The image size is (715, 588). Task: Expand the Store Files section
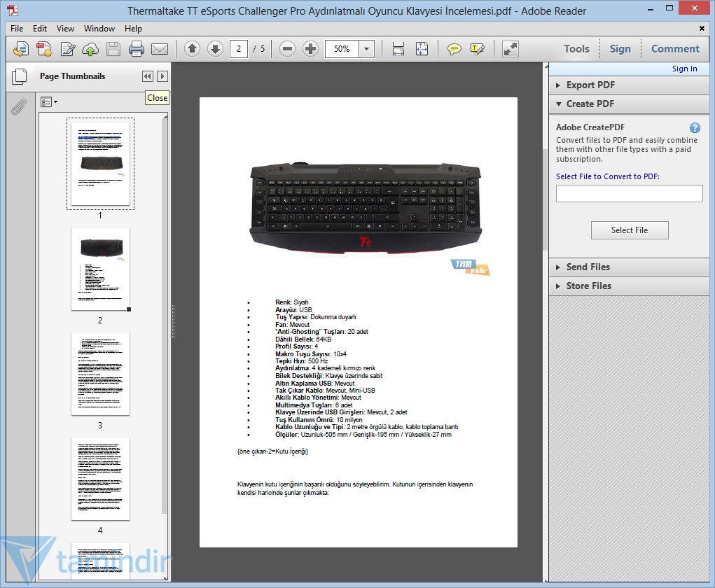tap(629, 286)
